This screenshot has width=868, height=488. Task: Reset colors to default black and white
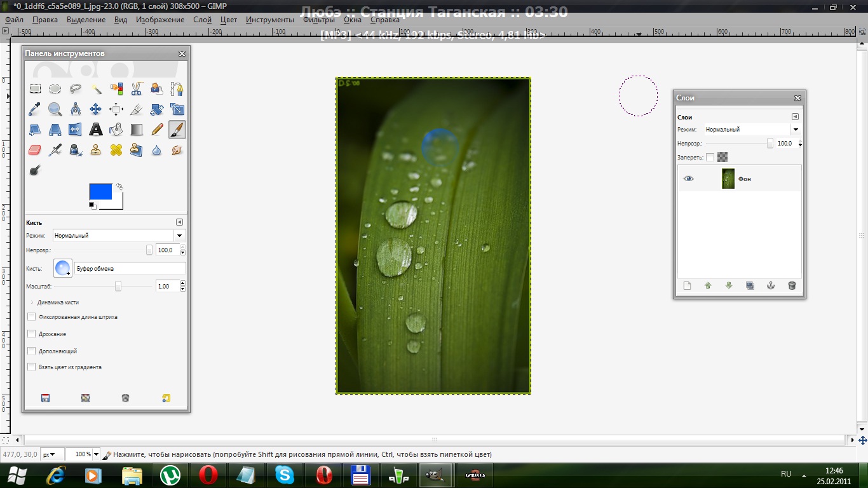93,206
